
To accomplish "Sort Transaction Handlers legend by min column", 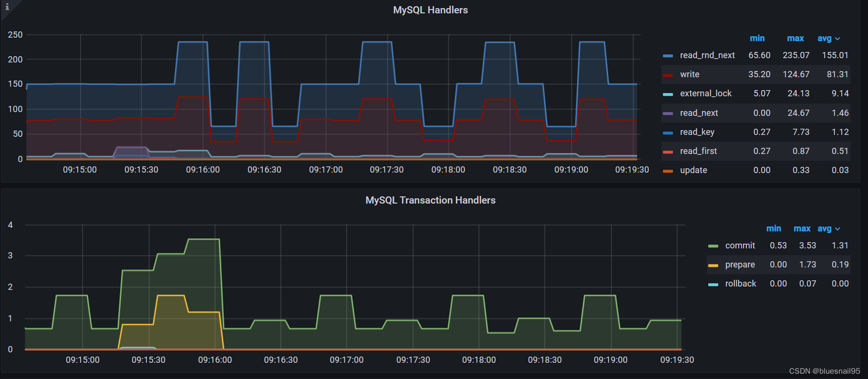I will (x=774, y=228).
